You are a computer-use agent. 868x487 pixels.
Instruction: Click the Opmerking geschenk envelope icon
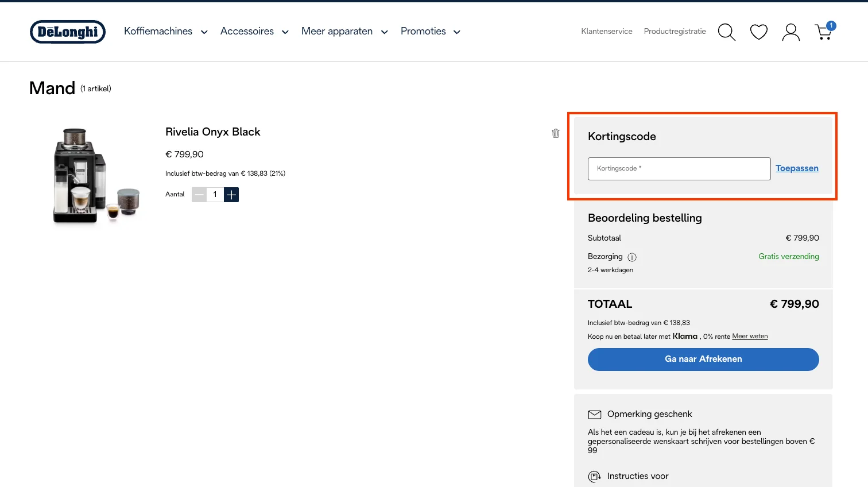(595, 415)
